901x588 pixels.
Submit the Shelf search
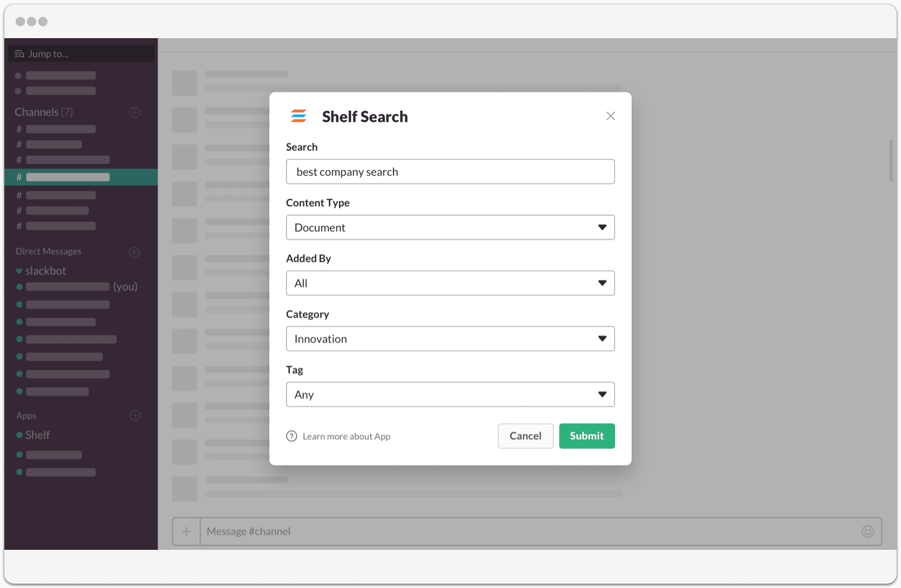pyautogui.click(x=587, y=436)
